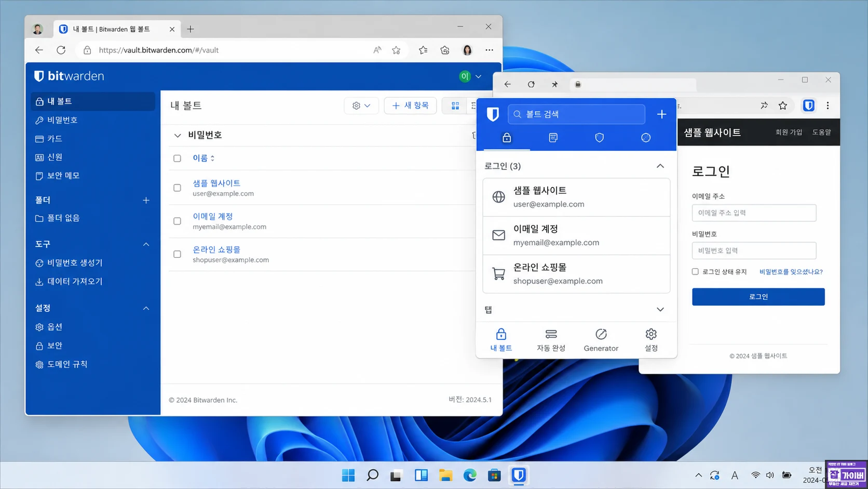Open 자동 완성 tab in the popup

[x=551, y=340]
